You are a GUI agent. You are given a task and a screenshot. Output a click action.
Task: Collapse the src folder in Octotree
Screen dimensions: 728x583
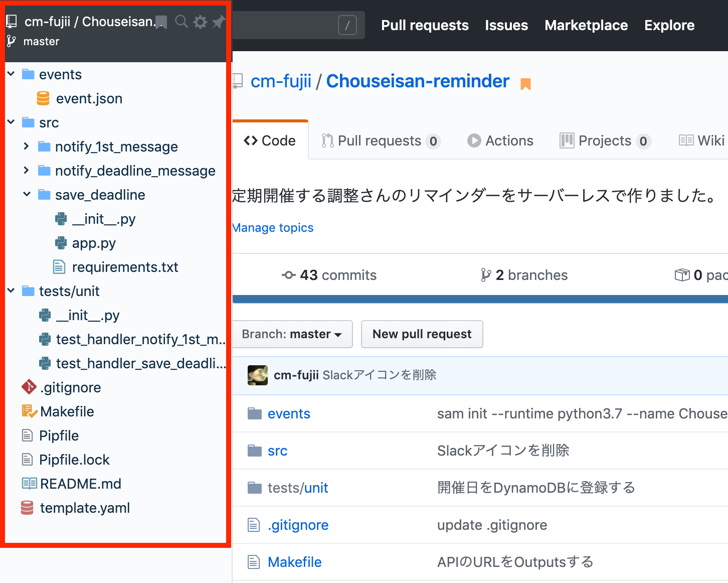click(11, 122)
